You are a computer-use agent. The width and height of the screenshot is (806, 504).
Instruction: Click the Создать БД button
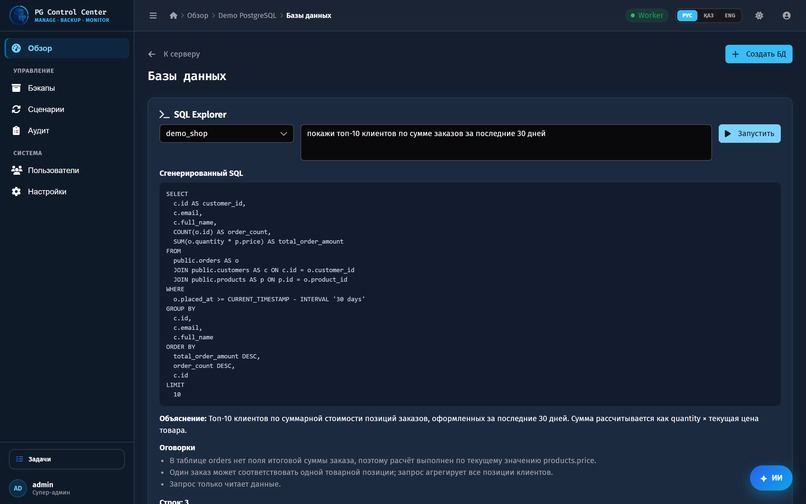pos(759,54)
